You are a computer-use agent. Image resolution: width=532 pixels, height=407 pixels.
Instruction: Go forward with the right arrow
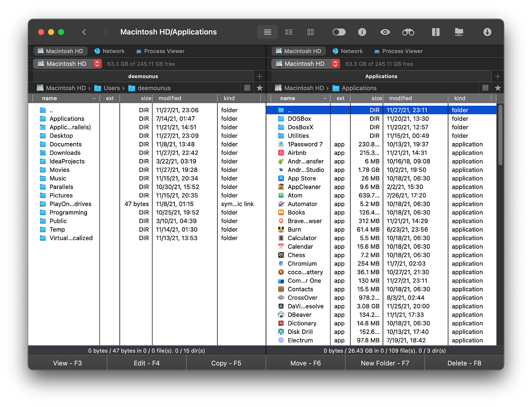[106, 32]
